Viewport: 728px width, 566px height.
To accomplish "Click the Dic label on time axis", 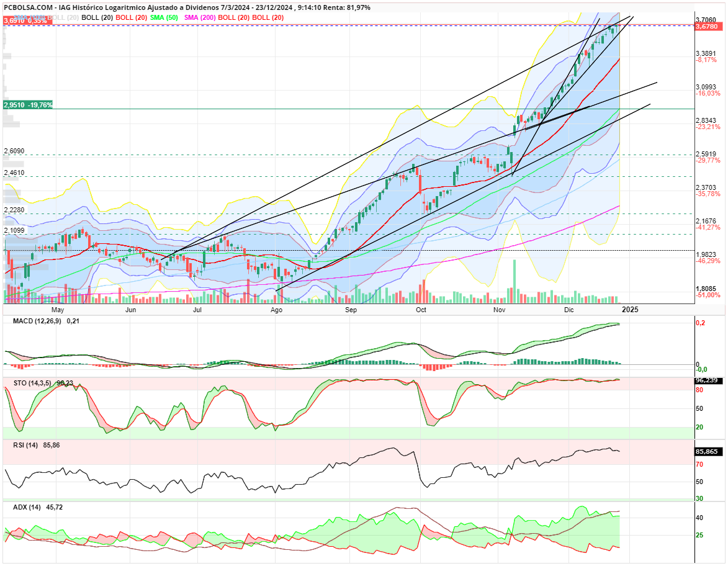I will click(568, 310).
